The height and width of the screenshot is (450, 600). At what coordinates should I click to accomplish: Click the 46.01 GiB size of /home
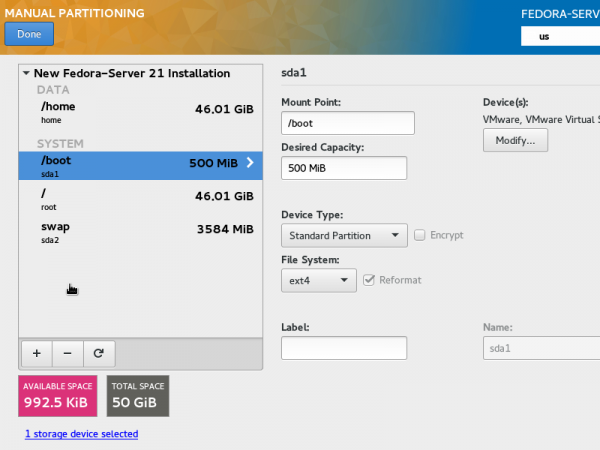(224, 109)
